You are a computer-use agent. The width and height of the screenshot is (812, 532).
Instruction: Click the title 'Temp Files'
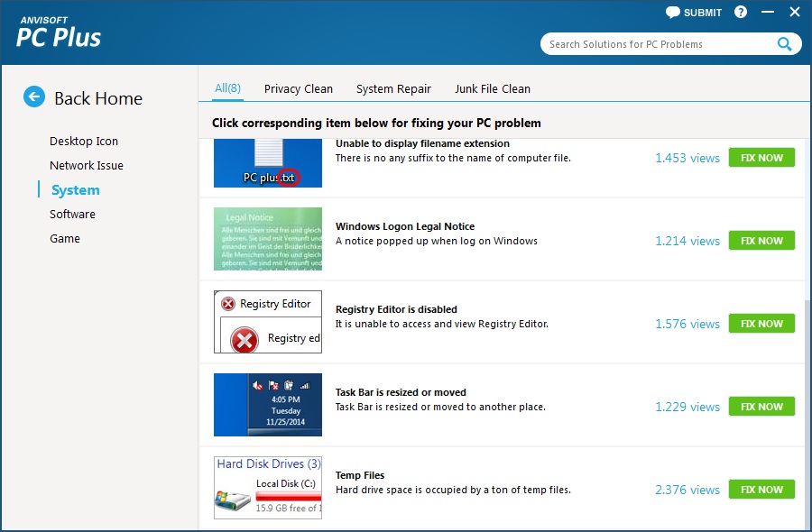(360, 475)
